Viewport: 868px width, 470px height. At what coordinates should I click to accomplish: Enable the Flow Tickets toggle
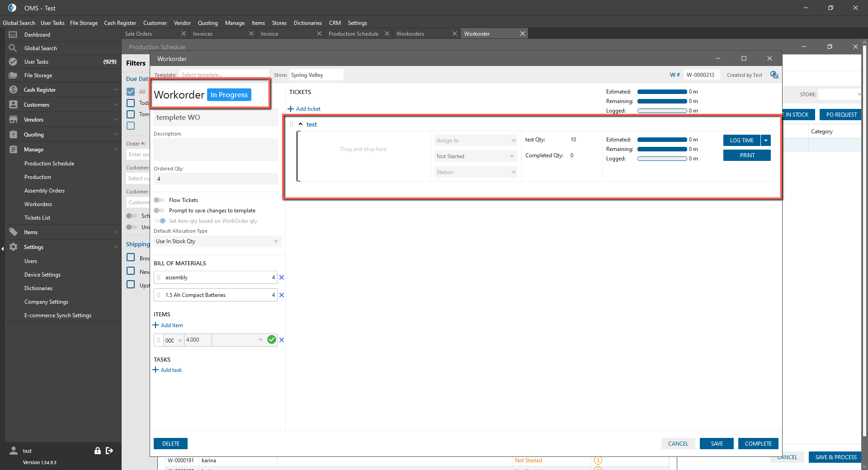[x=159, y=200]
